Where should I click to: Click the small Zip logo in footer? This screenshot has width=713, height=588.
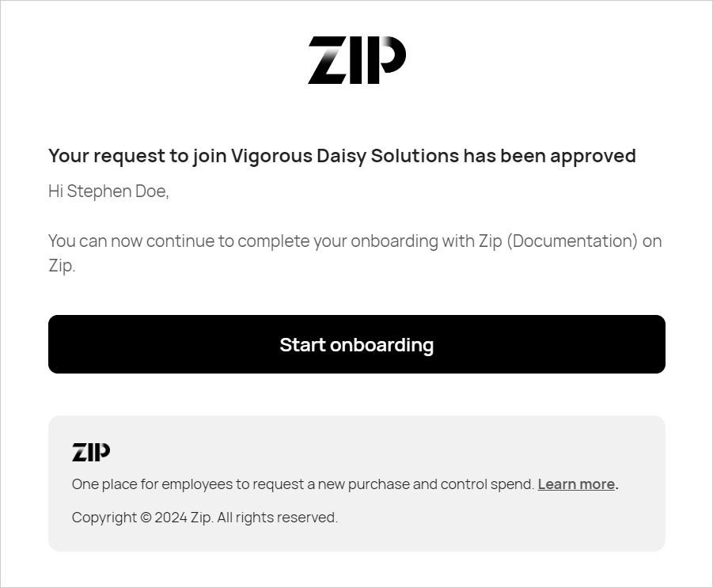91,453
